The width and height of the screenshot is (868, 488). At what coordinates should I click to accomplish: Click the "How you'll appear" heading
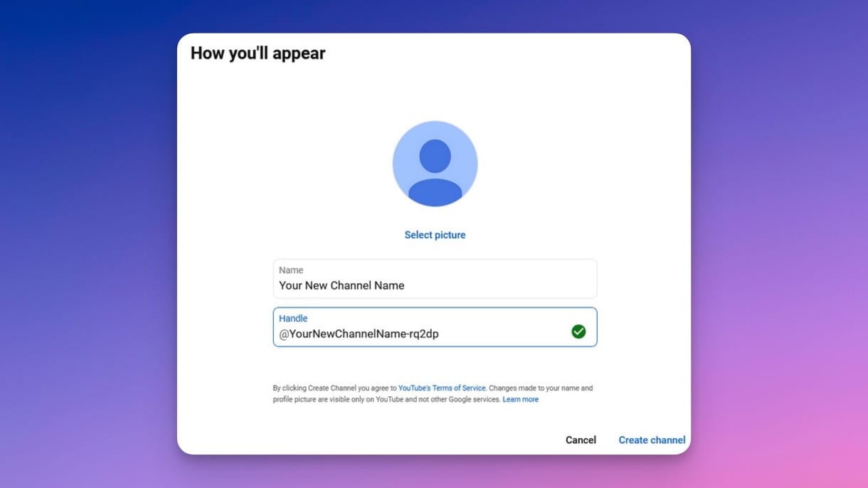[258, 53]
